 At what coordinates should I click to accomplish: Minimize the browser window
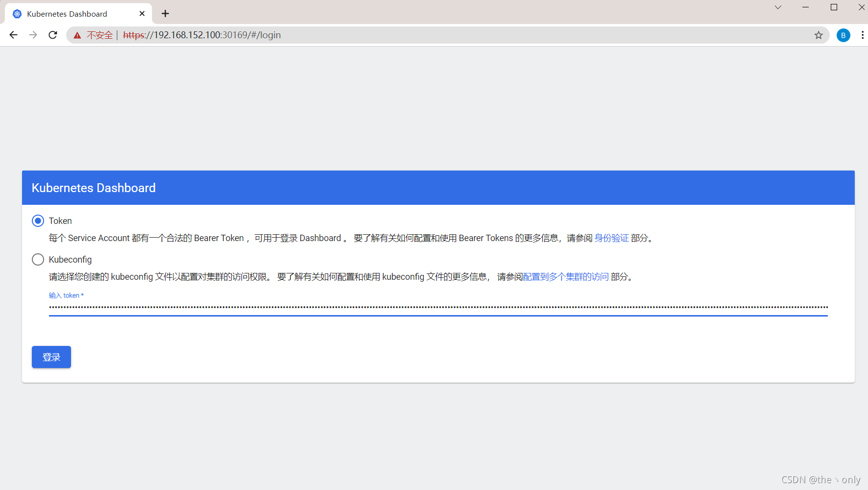[x=806, y=7]
